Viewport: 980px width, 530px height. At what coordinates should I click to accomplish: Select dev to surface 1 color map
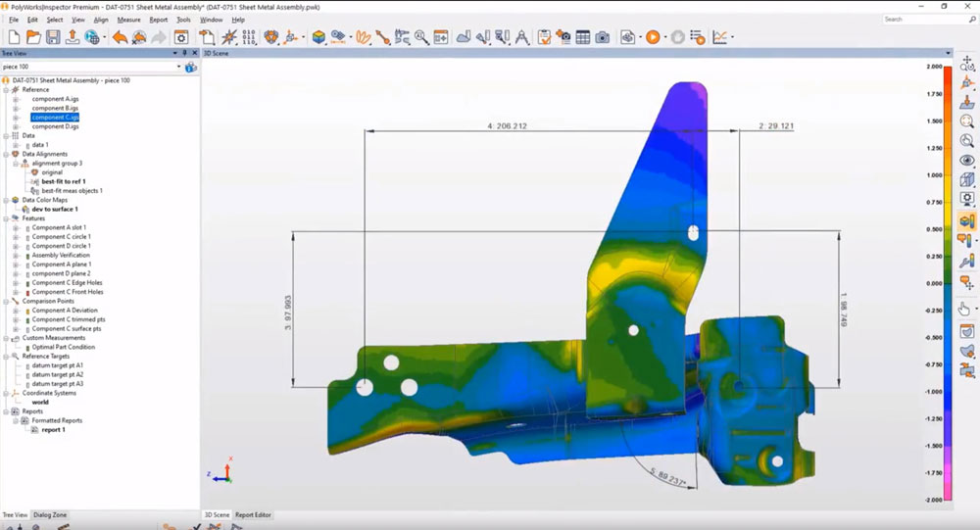tap(55, 210)
